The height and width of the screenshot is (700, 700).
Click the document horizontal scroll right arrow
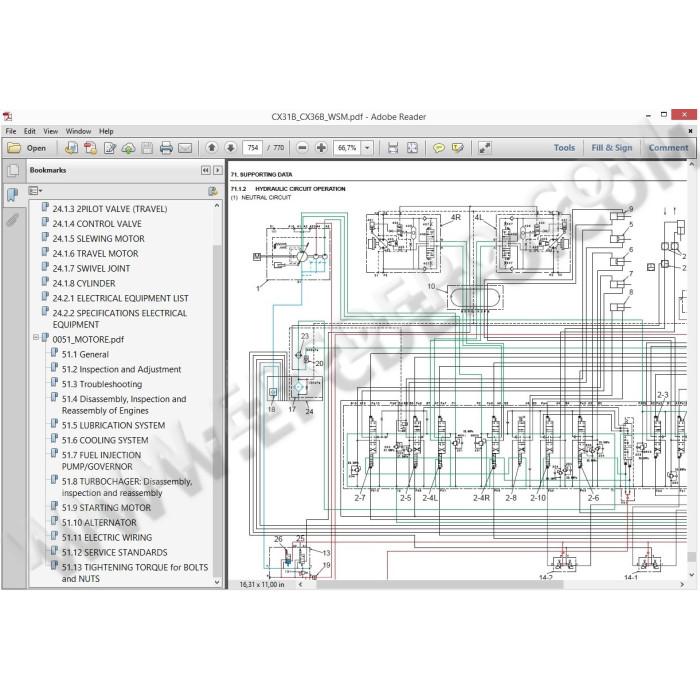click(x=682, y=584)
